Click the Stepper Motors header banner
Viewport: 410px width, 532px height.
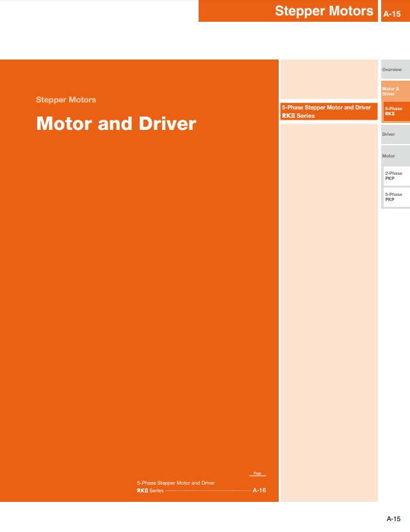288,11
